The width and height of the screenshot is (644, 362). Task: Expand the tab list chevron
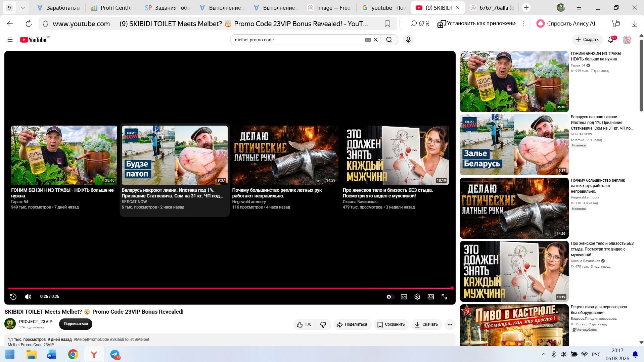[x=23, y=8]
